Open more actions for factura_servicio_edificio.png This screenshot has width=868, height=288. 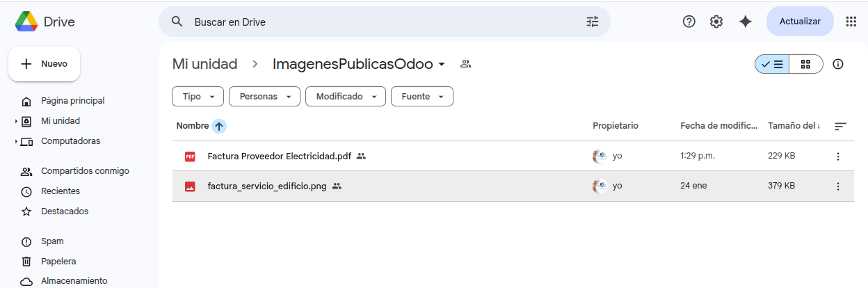pos(838,186)
